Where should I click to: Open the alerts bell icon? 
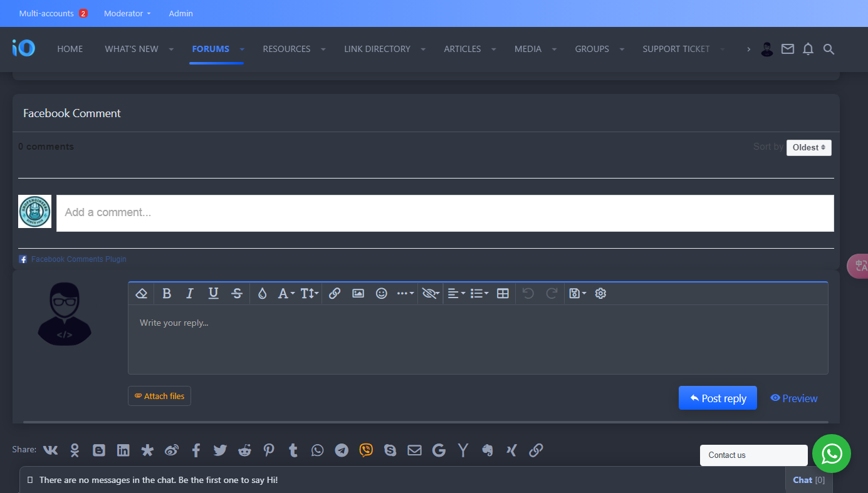[808, 49]
